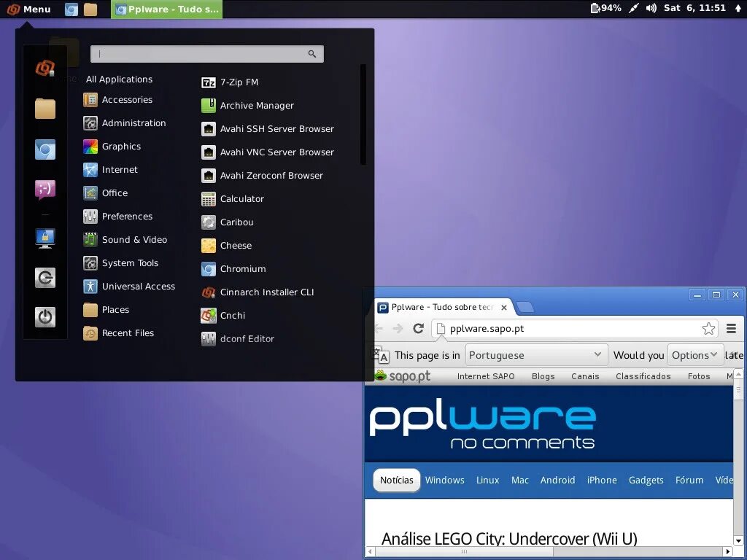Select the All Applications category
This screenshot has width=747, height=560.
pyautogui.click(x=119, y=79)
